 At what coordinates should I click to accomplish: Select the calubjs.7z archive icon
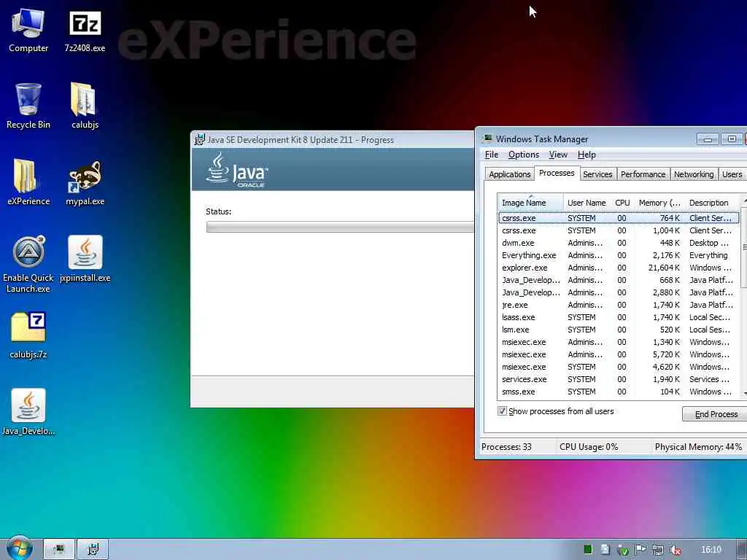click(28, 335)
